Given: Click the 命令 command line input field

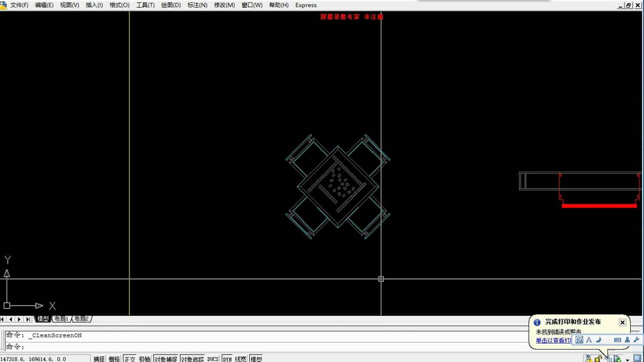Looking at the screenshot, I should click(x=266, y=347).
